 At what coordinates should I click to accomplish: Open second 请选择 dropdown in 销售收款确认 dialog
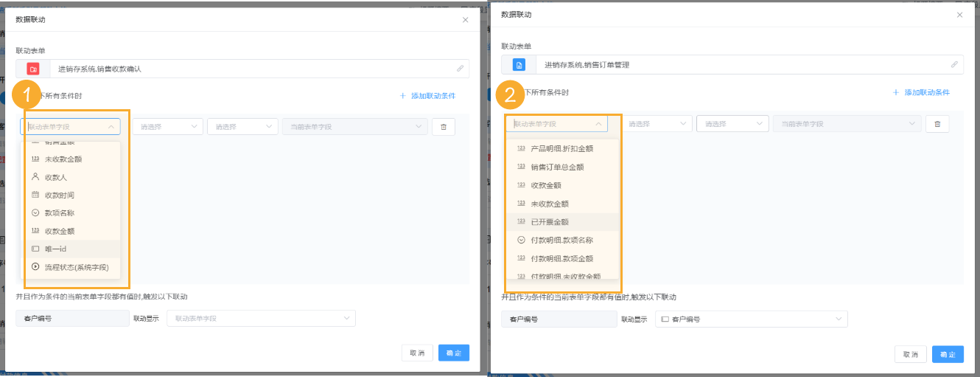coord(243,127)
